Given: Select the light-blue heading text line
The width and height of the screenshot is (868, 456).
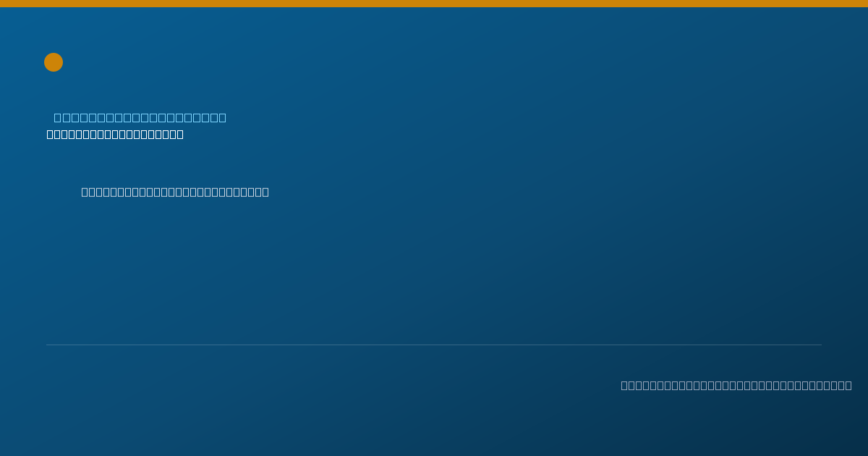Looking at the screenshot, I should pos(140,117).
